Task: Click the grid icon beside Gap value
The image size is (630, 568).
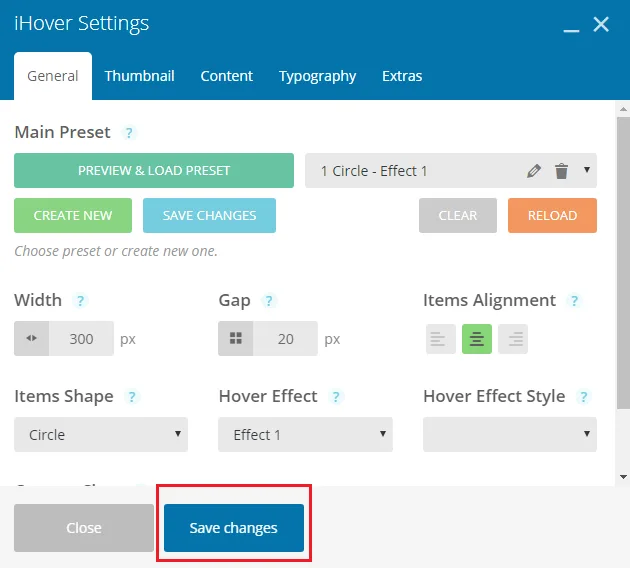Action: (x=235, y=338)
